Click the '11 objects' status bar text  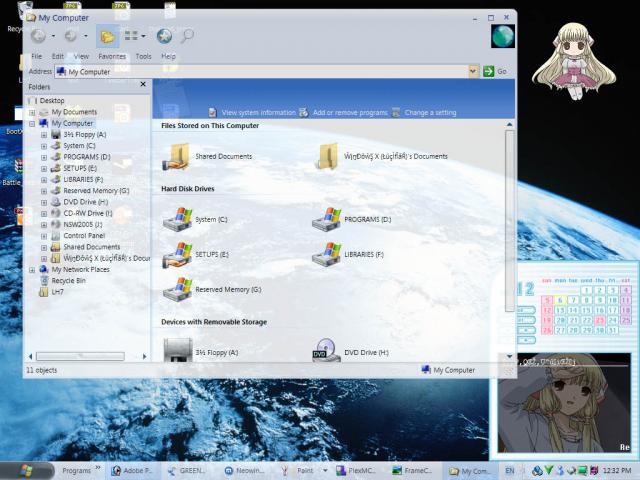point(42,370)
